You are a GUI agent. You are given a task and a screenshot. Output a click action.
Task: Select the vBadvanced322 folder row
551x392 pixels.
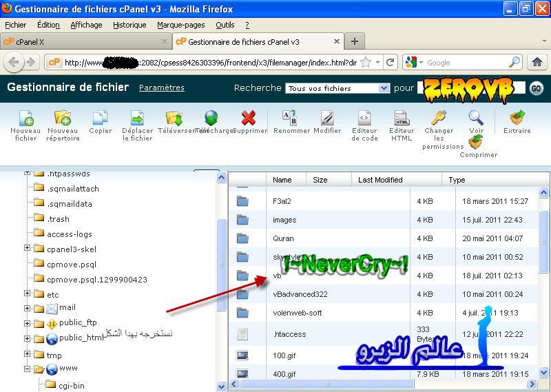(383, 294)
